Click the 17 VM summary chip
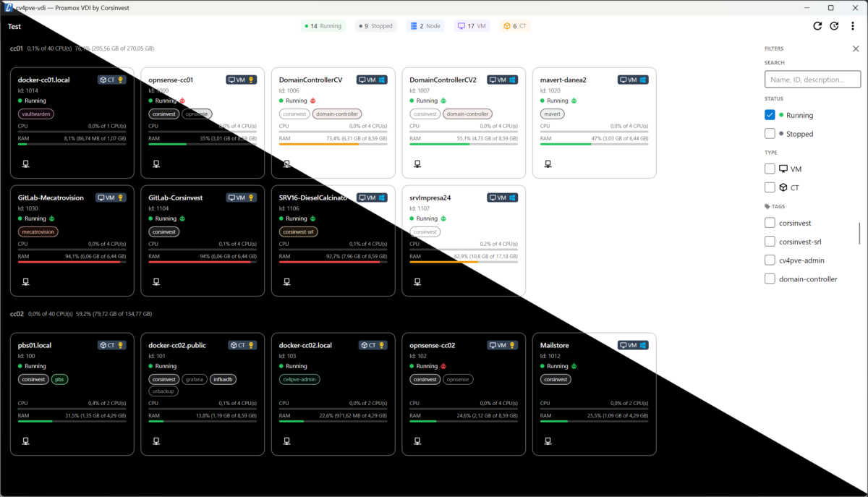Image resolution: width=868 pixels, height=497 pixels. point(472,26)
